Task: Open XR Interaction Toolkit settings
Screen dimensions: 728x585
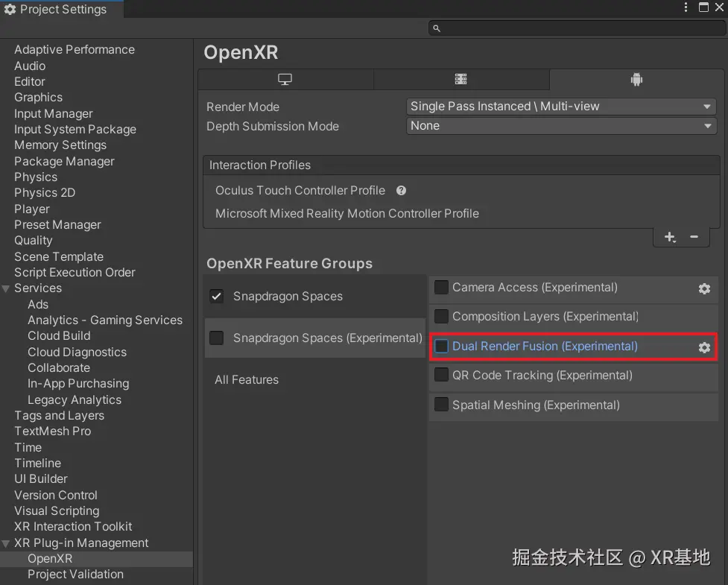Action: click(x=73, y=526)
